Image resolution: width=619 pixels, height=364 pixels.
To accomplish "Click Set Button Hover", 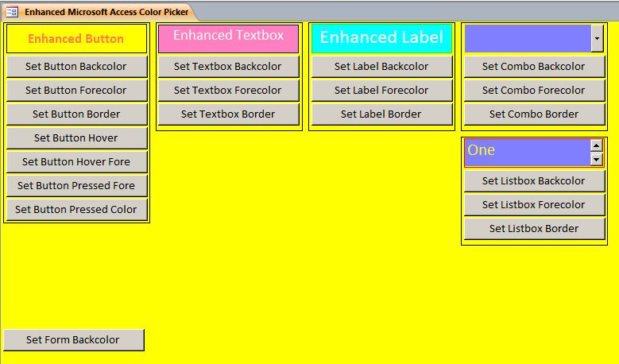I will (x=76, y=137).
